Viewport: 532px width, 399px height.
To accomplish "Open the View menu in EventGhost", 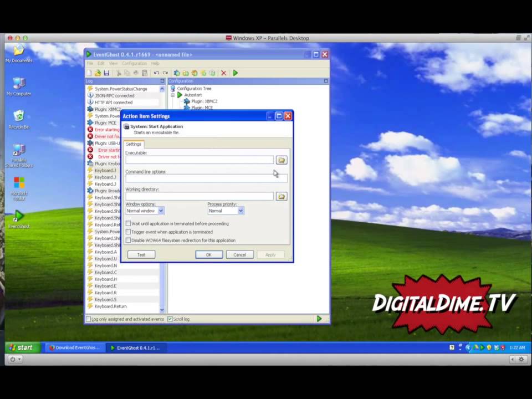I will [x=113, y=63].
